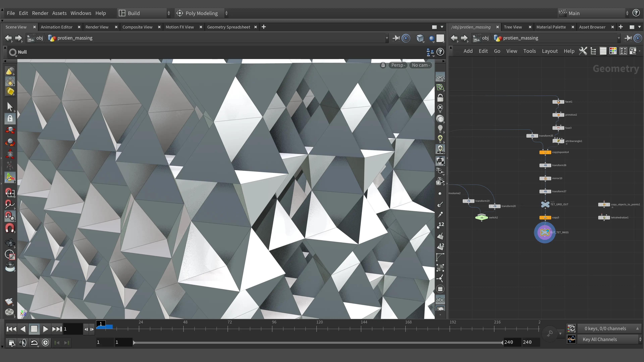The width and height of the screenshot is (644, 362).
Task: Open the Persp viewport dropdown
Action: 398,65
